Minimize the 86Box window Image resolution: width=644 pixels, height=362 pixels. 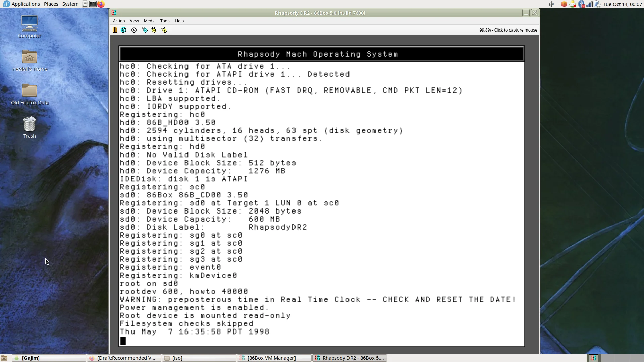point(526,13)
